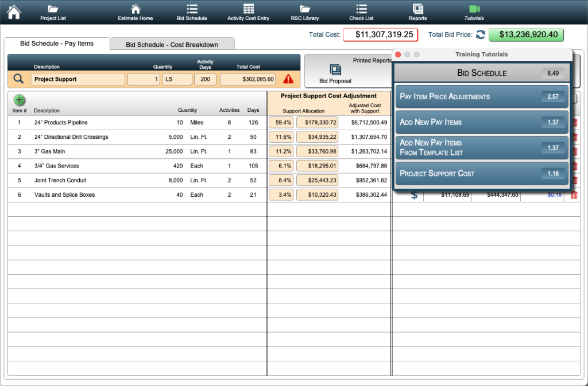Open Bid Schedule from the toolbar
588x386 pixels.
192,13
